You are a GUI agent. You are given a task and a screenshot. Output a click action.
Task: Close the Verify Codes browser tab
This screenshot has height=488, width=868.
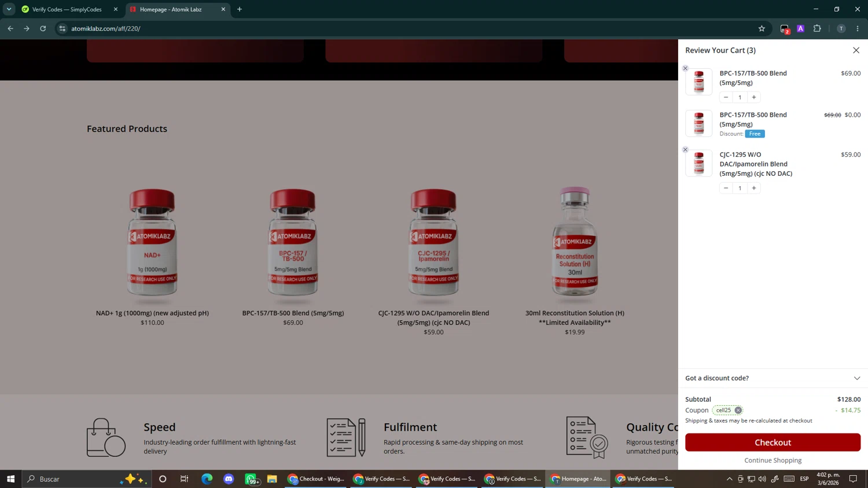pos(116,9)
